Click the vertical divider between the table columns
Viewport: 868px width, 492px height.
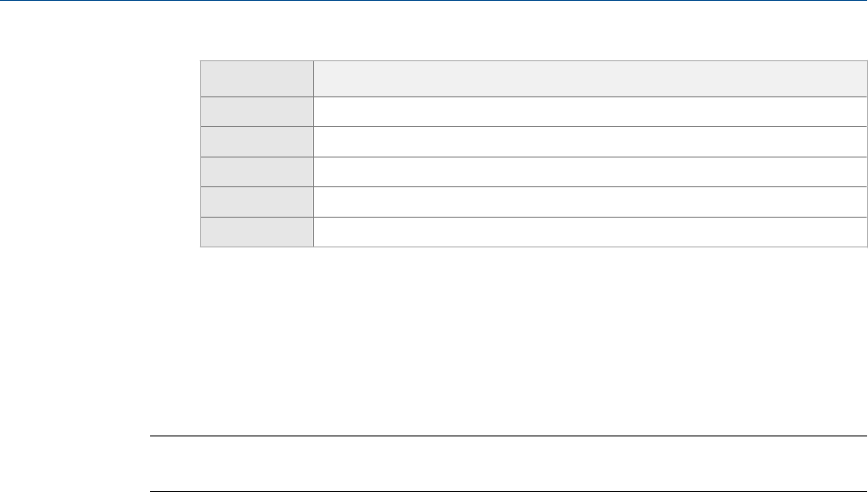point(313,158)
